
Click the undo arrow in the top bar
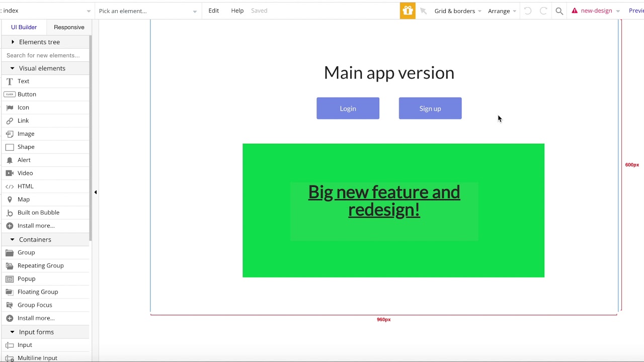pos(527,11)
